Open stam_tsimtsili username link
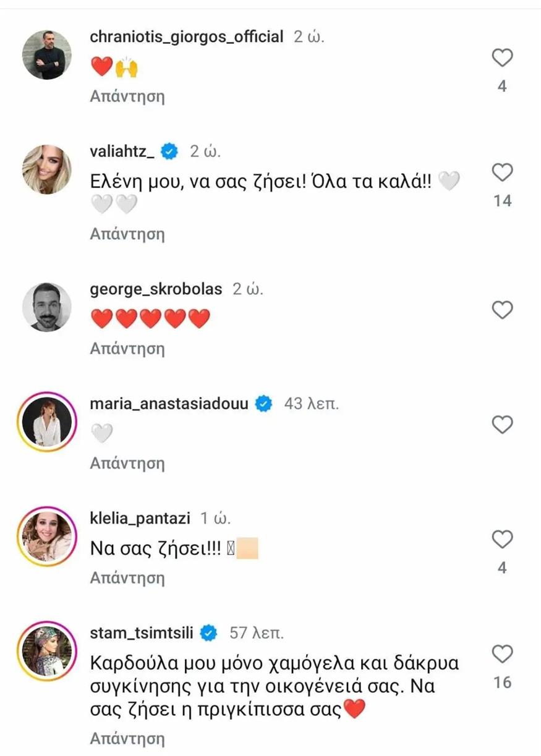Image resolution: width=541 pixels, height=756 pixels. (x=142, y=633)
